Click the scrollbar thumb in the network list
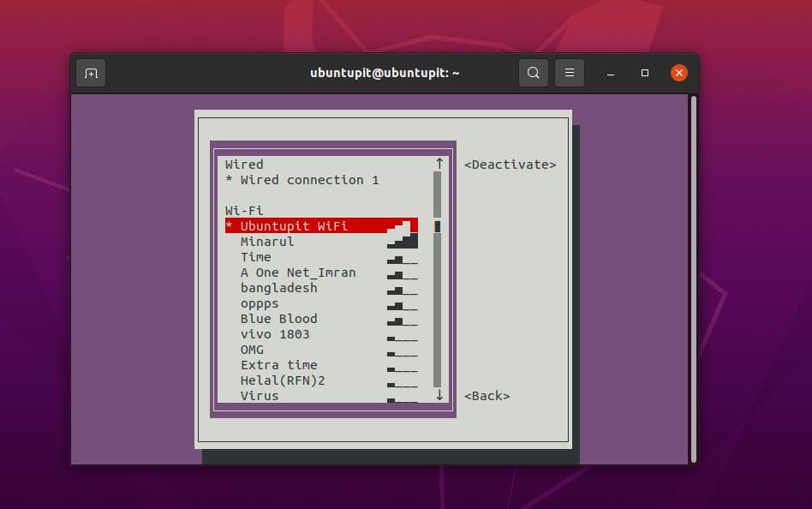The height and width of the screenshot is (509, 812). pyautogui.click(x=437, y=225)
